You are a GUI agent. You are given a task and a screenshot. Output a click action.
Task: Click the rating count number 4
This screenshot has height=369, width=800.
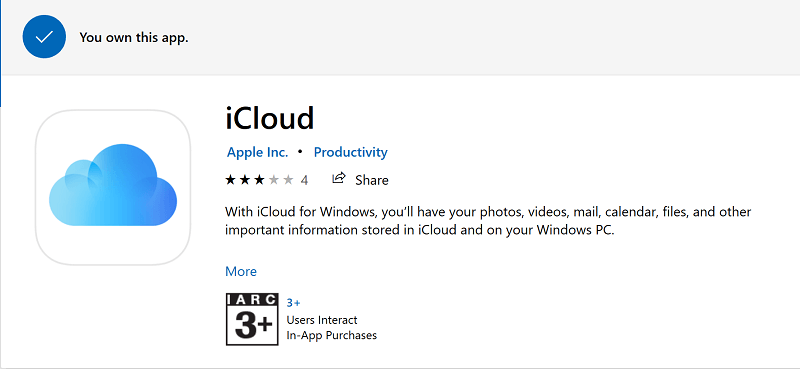pos(304,180)
